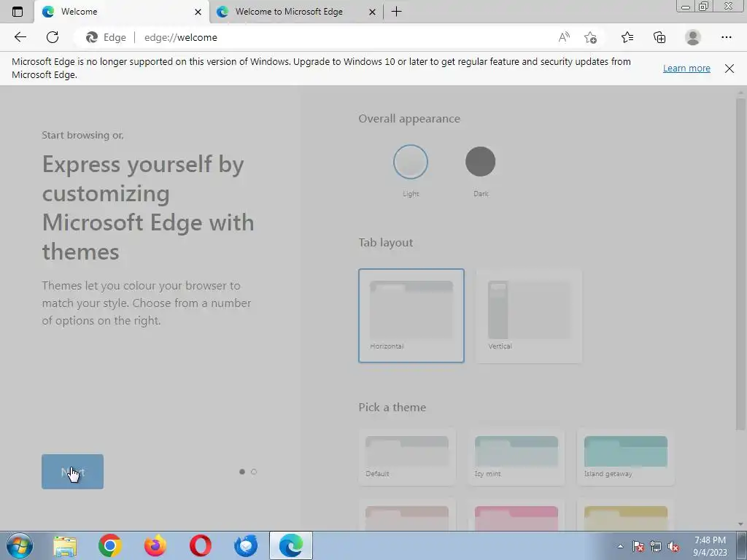
Task: Open the tab actions menu icon
Action: [18, 12]
